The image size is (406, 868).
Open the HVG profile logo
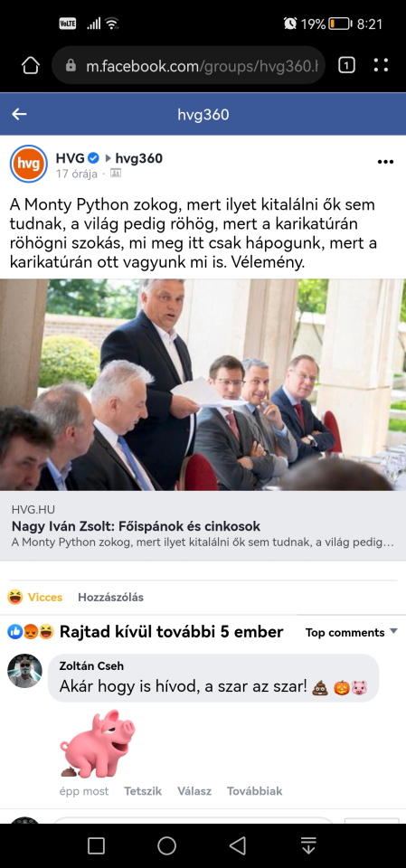point(29,164)
